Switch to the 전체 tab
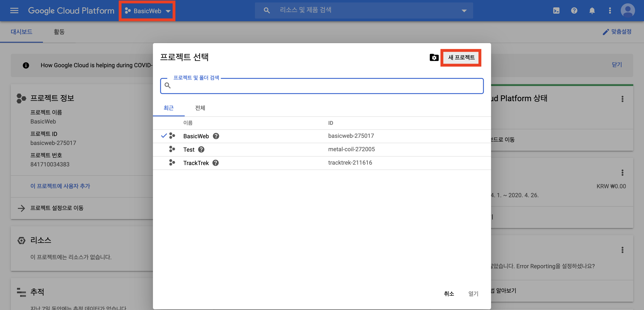The height and width of the screenshot is (310, 644). [x=200, y=108]
